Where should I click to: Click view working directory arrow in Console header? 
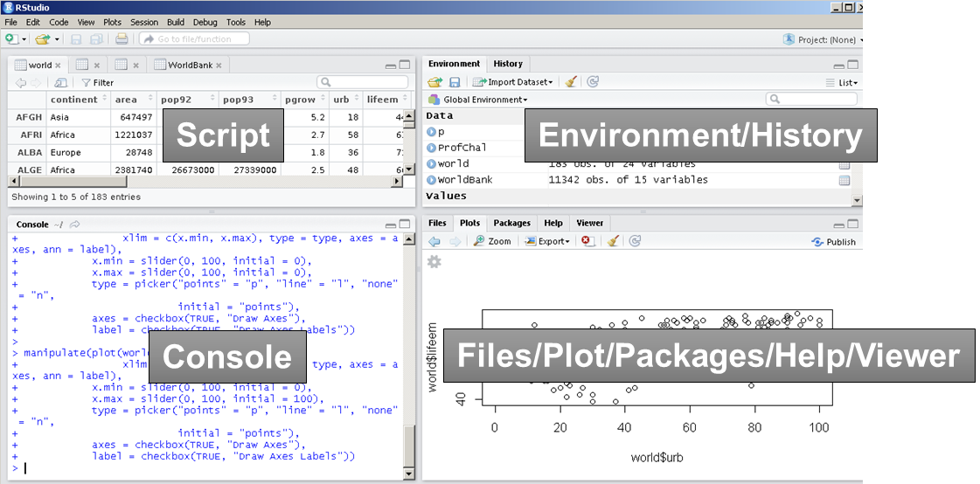pyautogui.click(x=75, y=225)
